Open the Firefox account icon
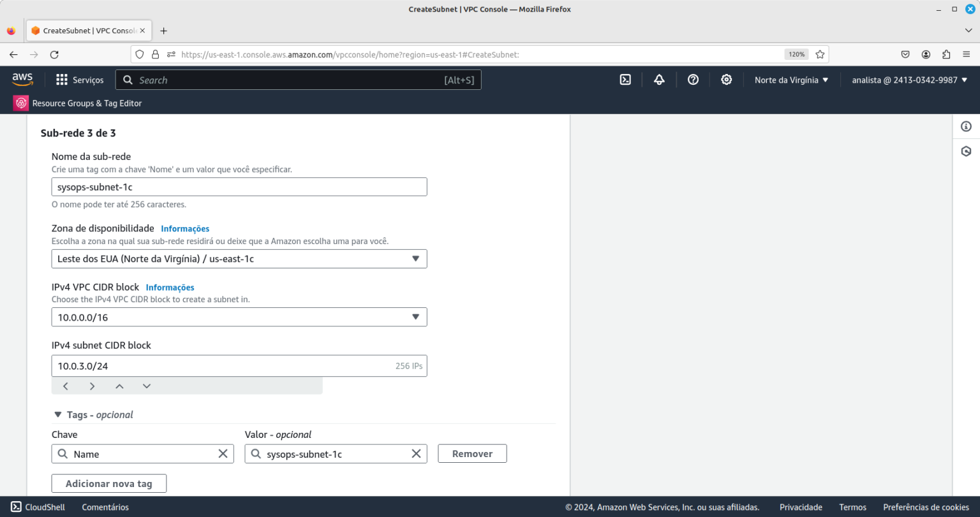Image resolution: width=980 pixels, height=517 pixels. pos(926,54)
